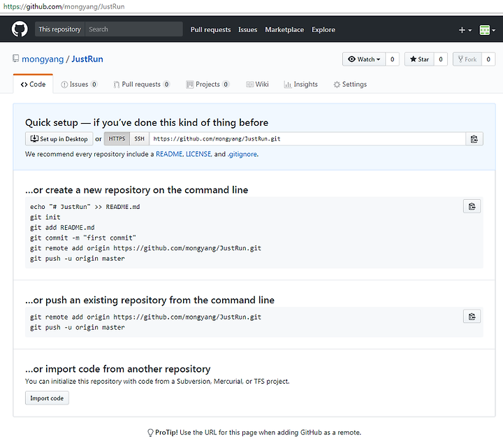Go to the Projects tab

coord(207,85)
